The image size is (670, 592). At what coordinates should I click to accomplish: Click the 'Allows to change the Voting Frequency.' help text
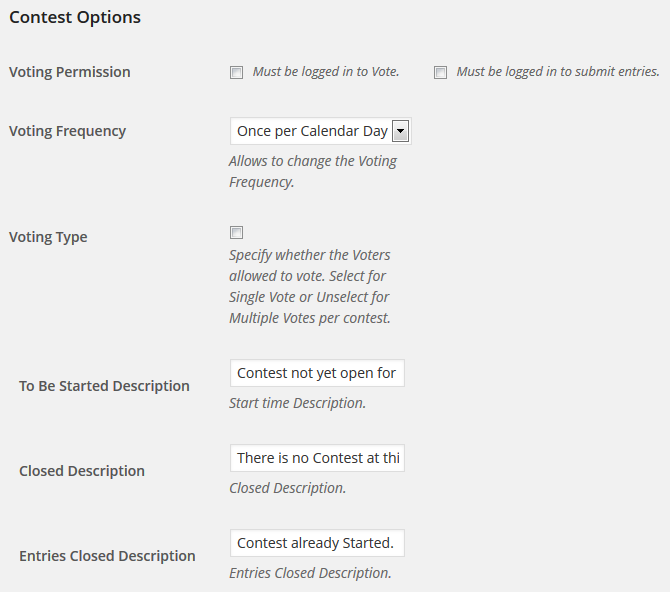[313, 171]
